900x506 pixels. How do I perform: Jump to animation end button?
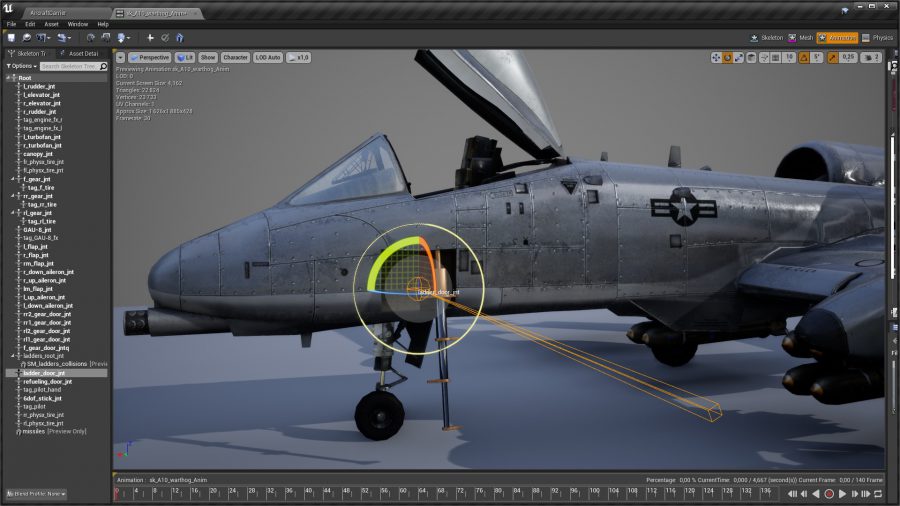(866, 494)
